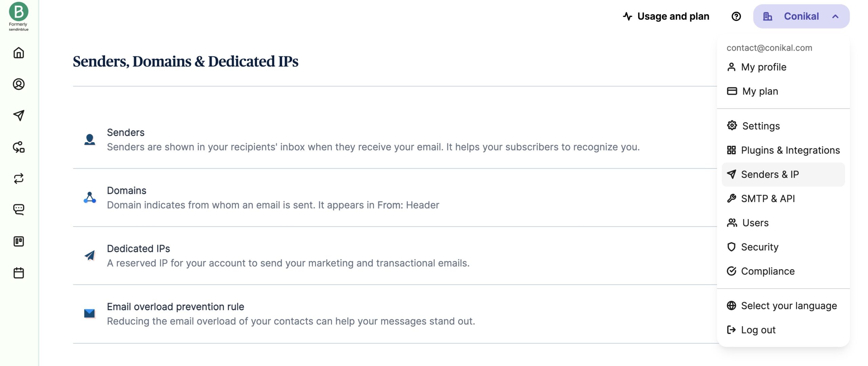
Task: Click the help question mark icon
Action: 736,16
